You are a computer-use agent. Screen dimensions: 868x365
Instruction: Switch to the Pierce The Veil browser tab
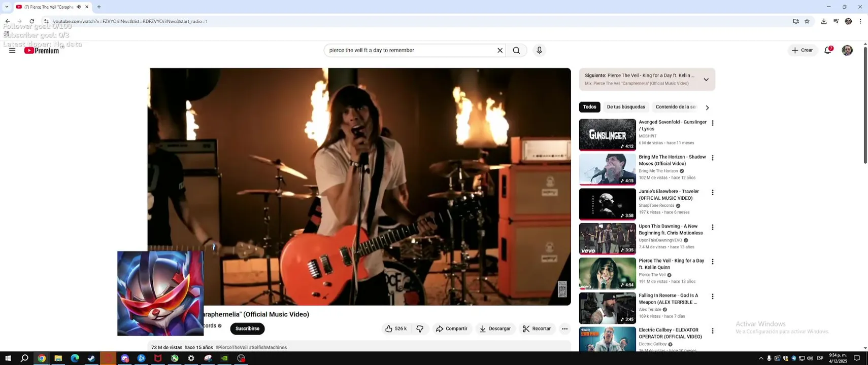tap(48, 7)
